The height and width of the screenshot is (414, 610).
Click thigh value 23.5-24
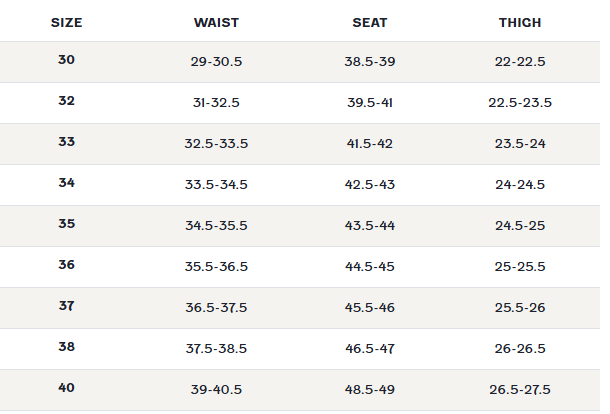(520, 144)
